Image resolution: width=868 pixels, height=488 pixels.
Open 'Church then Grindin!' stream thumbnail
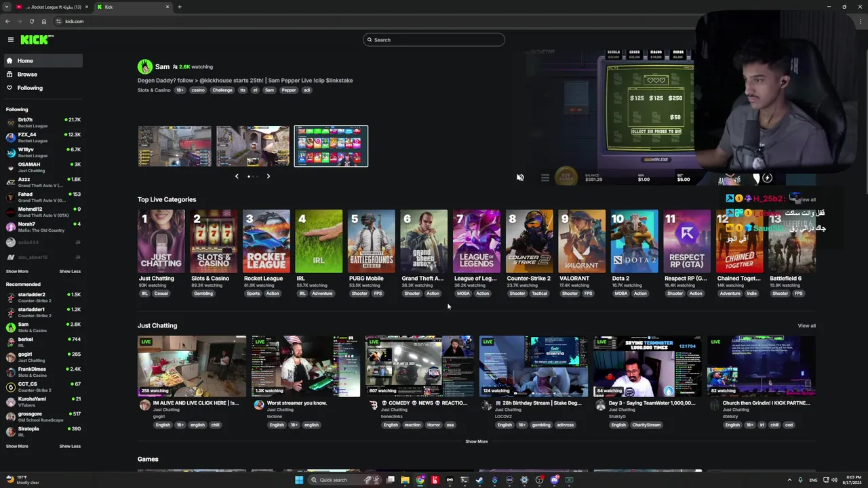pyautogui.click(x=762, y=366)
